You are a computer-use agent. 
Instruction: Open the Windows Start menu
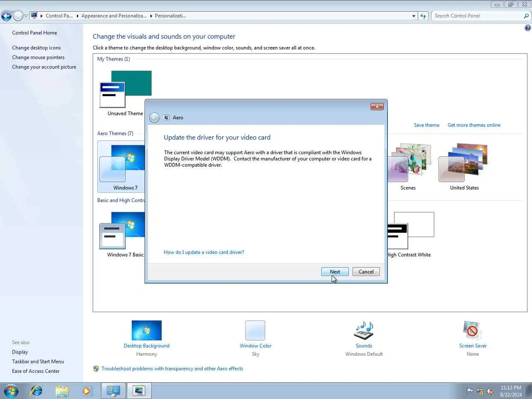tap(11, 391)
